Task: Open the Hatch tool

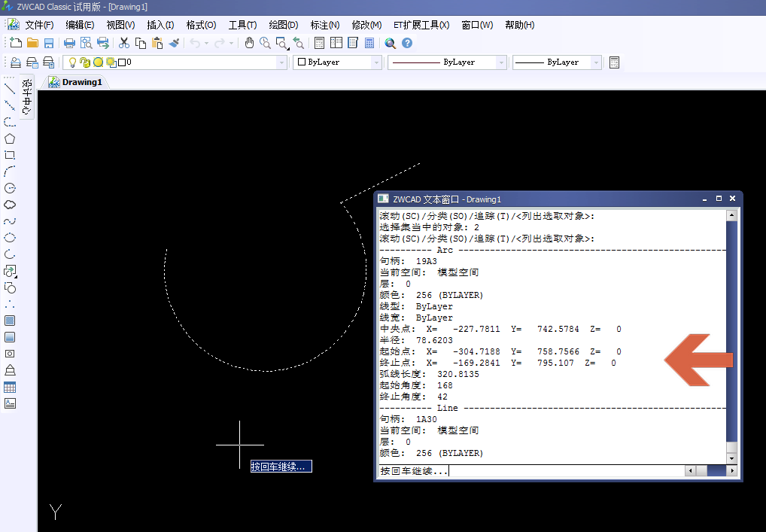Action: 10,321
